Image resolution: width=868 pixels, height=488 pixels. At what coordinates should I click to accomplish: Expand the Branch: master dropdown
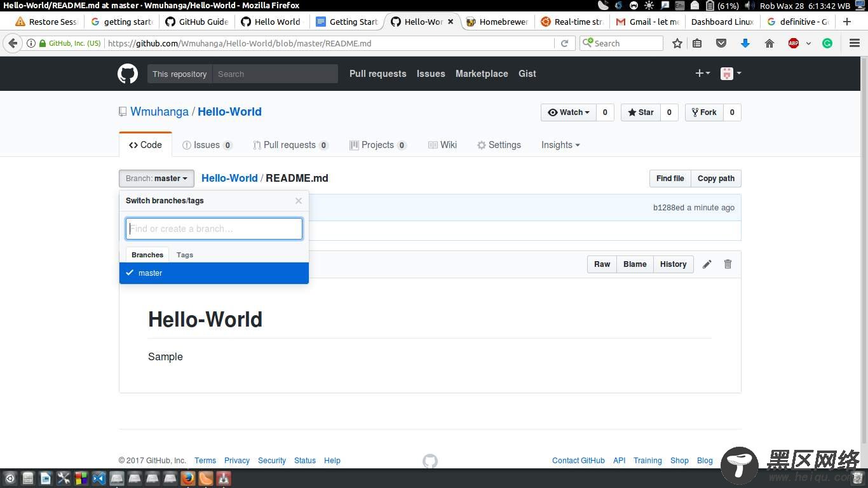pos(156,179)
